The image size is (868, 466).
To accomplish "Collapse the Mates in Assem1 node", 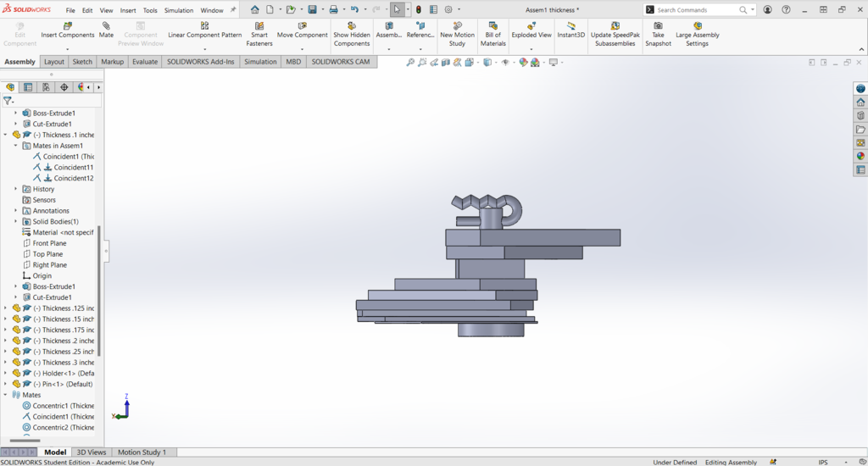I will pos(15,146).
